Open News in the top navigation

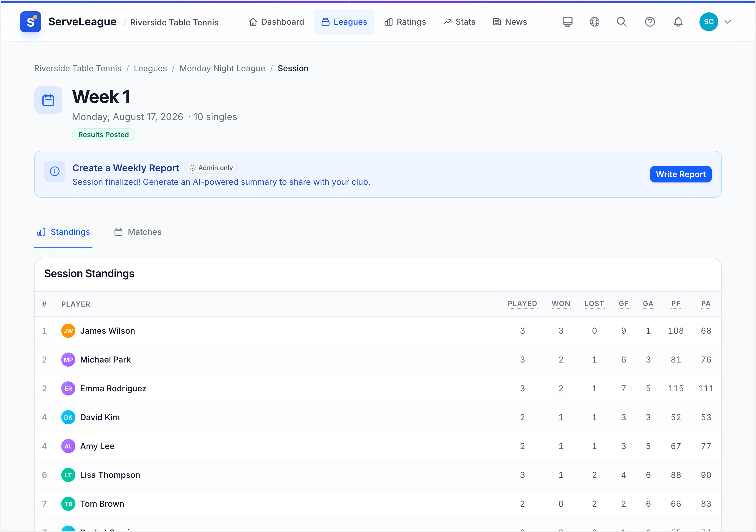tap(510, 22)
